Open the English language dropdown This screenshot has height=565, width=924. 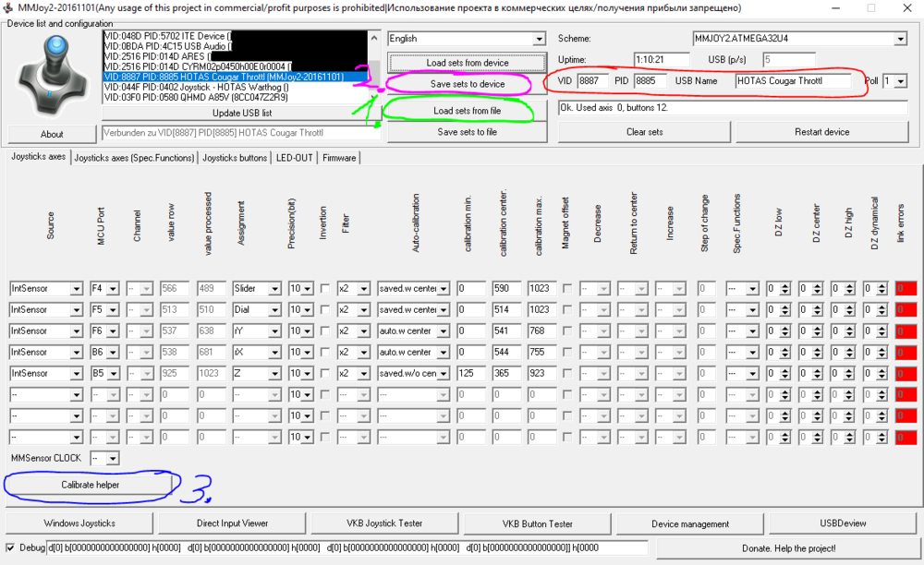point(539,39)
